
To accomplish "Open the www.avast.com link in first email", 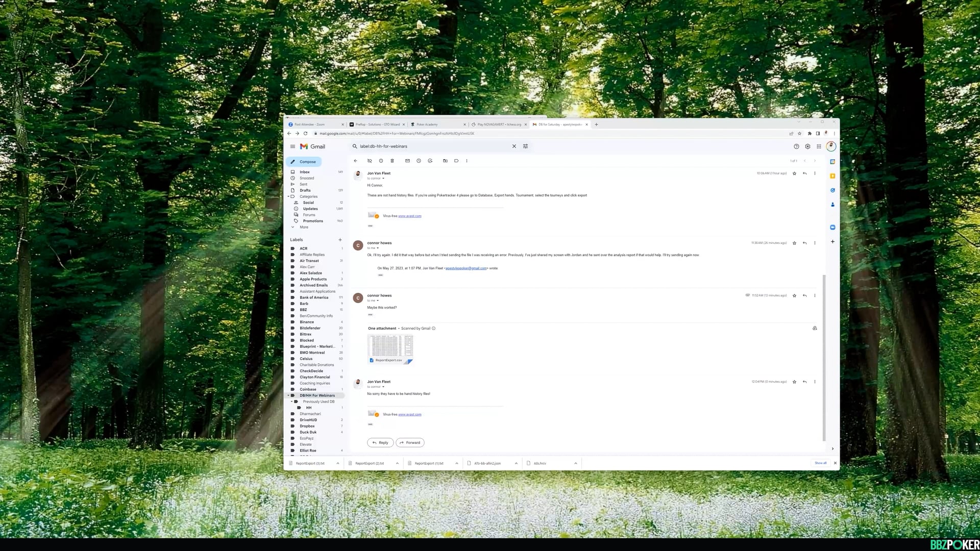I will 409,216.
